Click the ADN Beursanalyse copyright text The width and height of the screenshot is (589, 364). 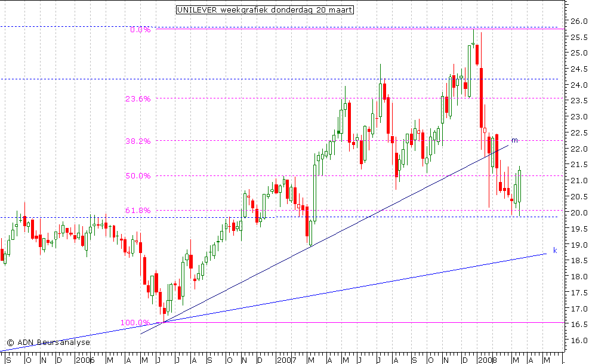48,342
